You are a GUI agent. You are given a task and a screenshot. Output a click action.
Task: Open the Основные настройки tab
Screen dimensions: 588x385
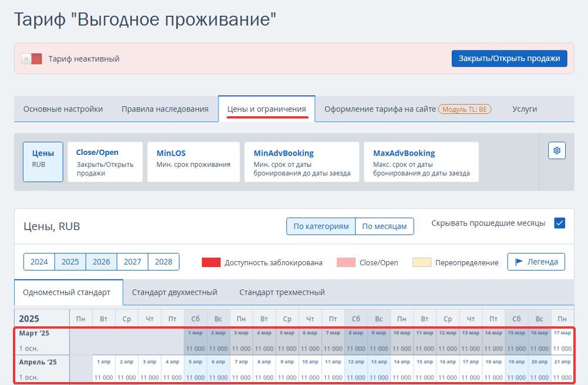pos(63,109)
